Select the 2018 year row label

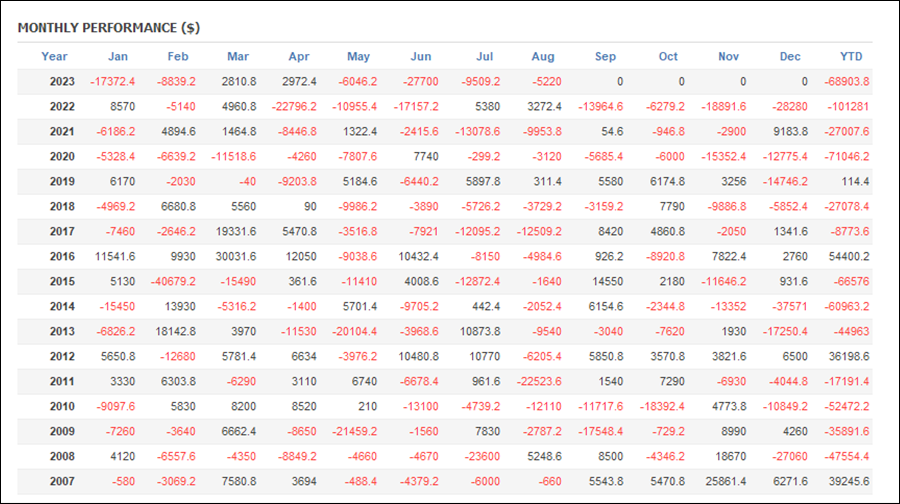click(62, 207)
